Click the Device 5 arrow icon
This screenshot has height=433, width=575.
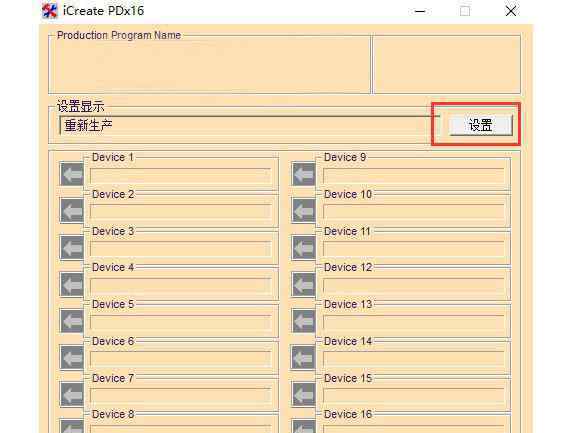pos(72,321)
